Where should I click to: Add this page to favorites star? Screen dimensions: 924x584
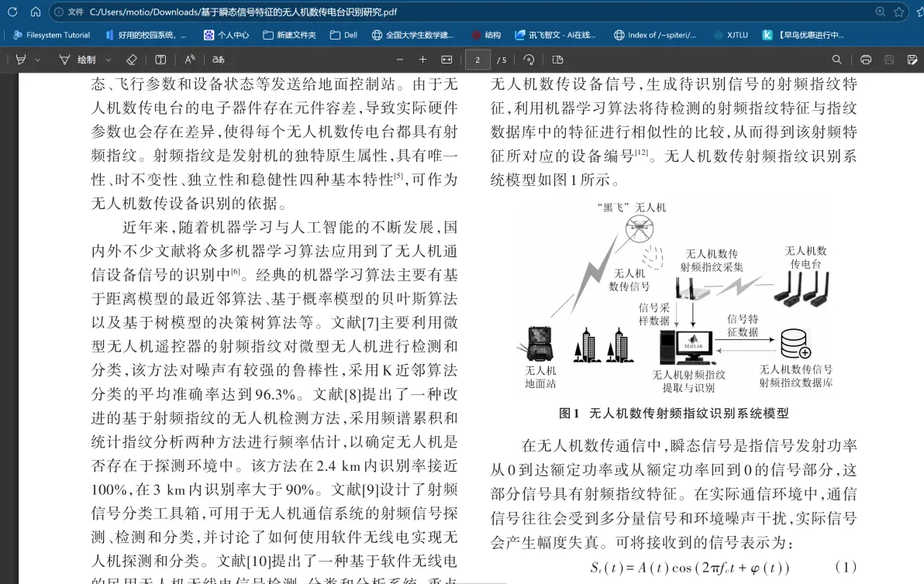pyautogui.click(x=898, y=12)
